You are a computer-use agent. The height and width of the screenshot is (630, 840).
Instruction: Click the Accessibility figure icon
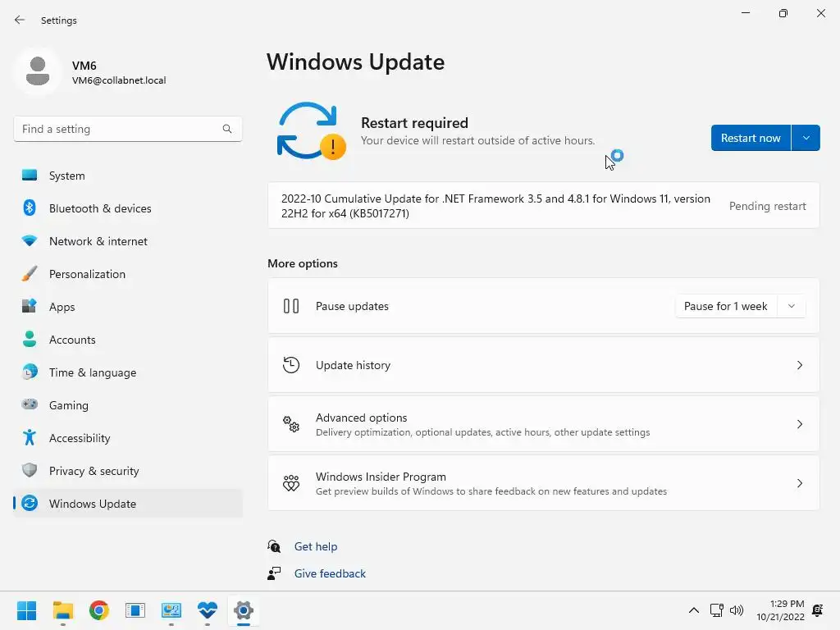pyautogui.click(x=30, y=437)
